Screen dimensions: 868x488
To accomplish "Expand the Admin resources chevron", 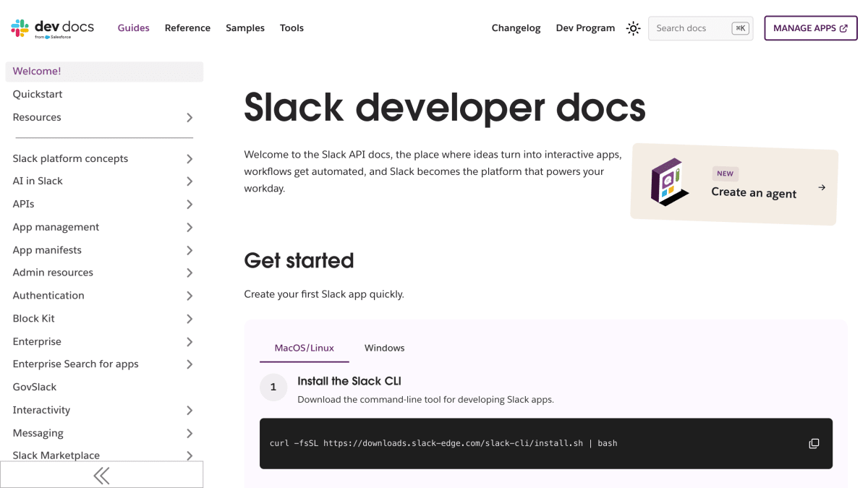I will (190, 273).
